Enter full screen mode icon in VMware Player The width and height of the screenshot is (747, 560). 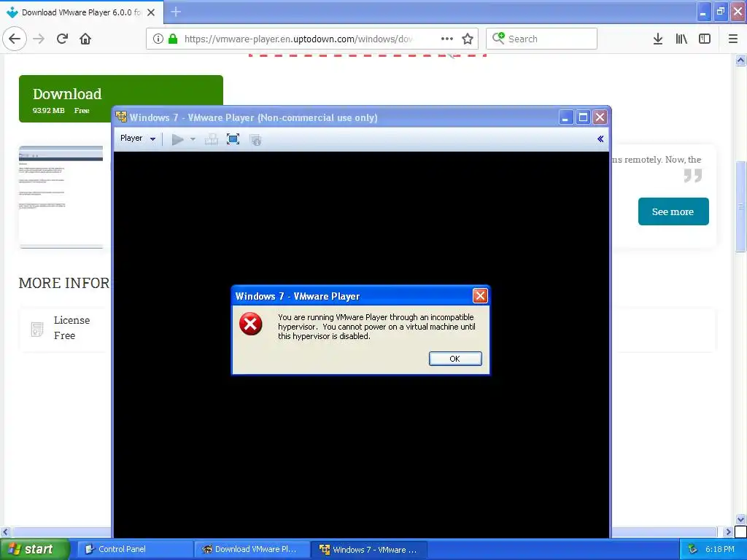[x=233, y=139]
